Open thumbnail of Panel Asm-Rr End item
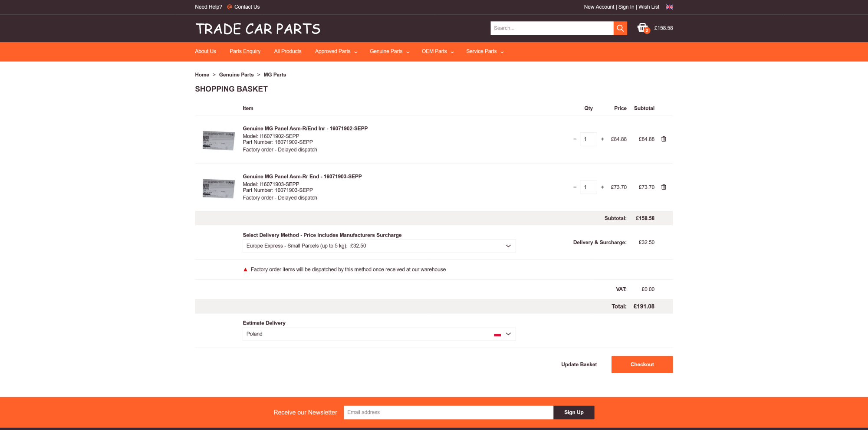The image size is (868, 430). pos(219,189)
